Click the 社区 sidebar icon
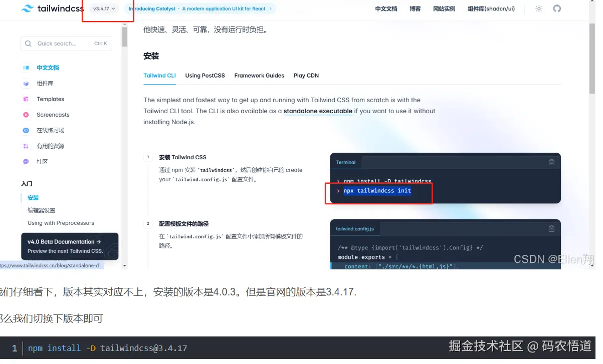The height and width of the screenshot is (364, 603). point(26,162)
